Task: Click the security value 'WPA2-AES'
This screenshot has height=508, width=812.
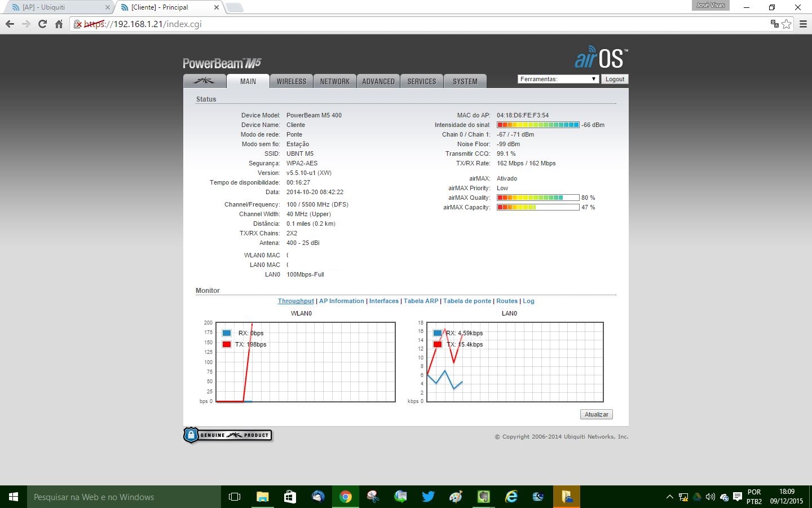Action: pyautogui.click(x=302, y=163)
